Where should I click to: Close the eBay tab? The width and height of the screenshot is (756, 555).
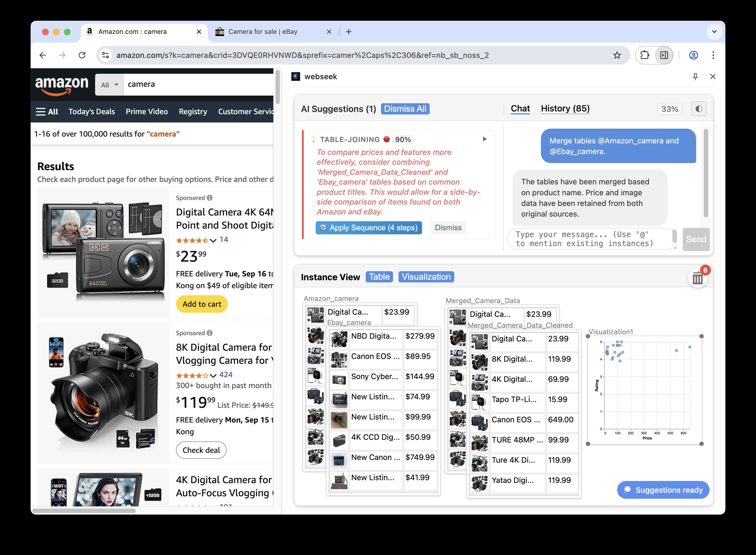329,32
